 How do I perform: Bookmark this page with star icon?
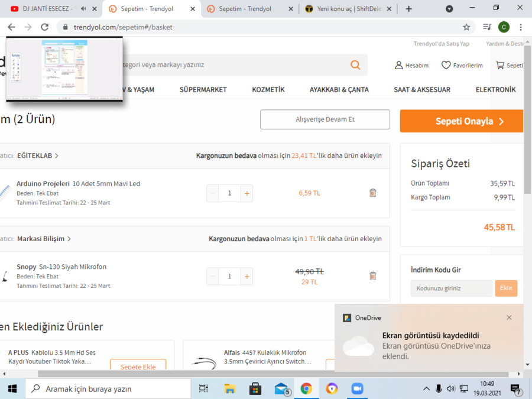click(466, 27)
